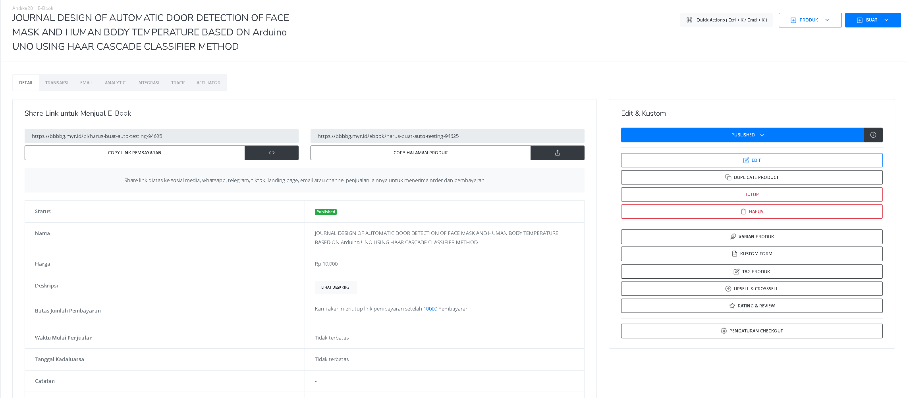This screenshot has height=398, width=907.
Task: Click the 'Share Link untuk Menjual E-Book' heading
Action: [x=78, y=113]
